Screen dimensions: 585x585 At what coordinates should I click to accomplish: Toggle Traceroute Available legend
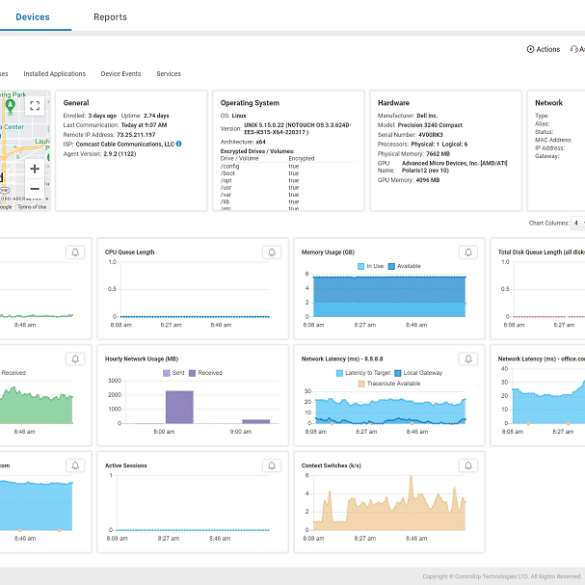pyautogui.click(x=389, y=384)
